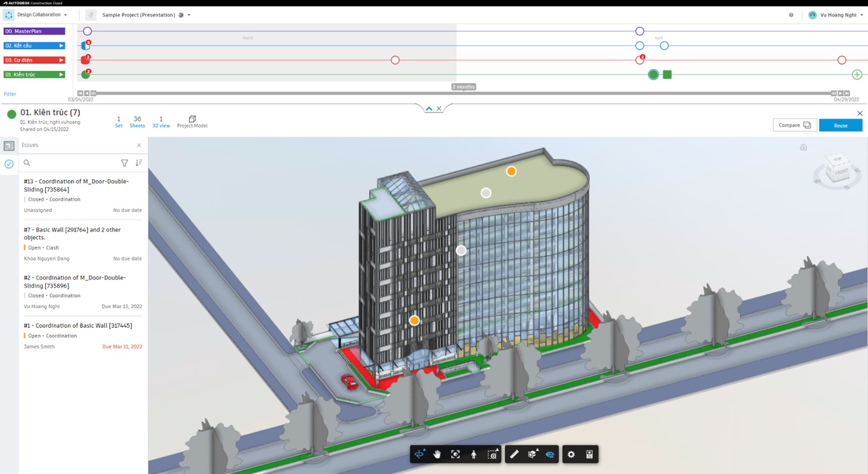Enable First Person walk mode
Viewport: 868px width, 474px height.
click(x=474, y=454)
